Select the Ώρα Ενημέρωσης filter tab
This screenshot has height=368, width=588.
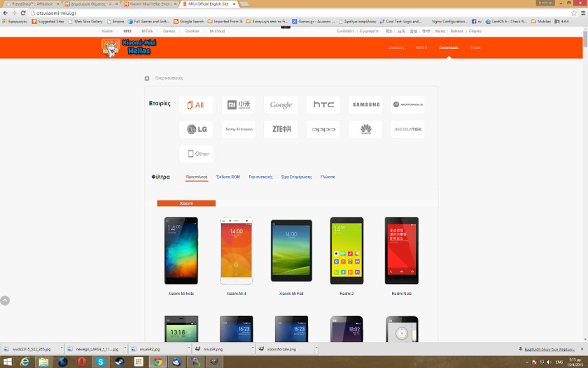[297, 177]
